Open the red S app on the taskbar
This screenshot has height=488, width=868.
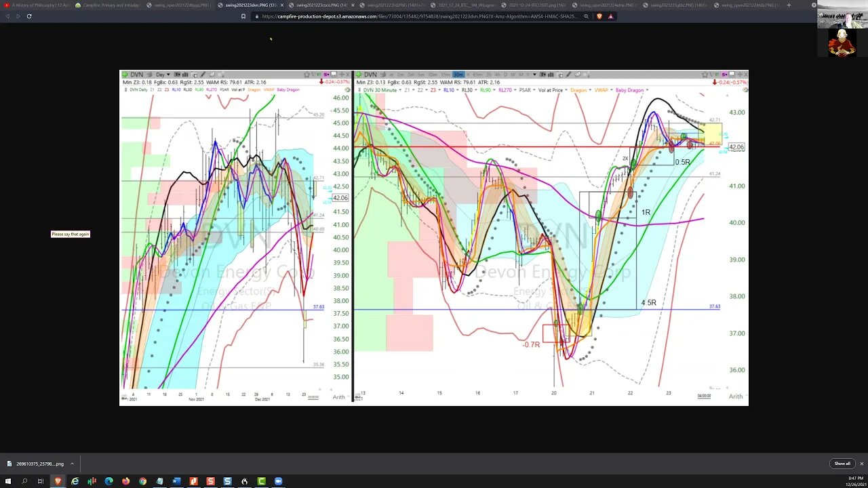point(210,481)
